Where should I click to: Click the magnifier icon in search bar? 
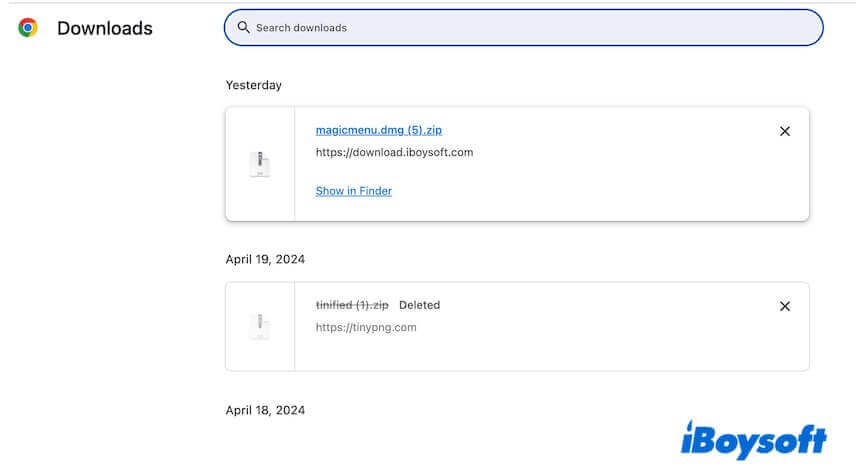[243, 27]
